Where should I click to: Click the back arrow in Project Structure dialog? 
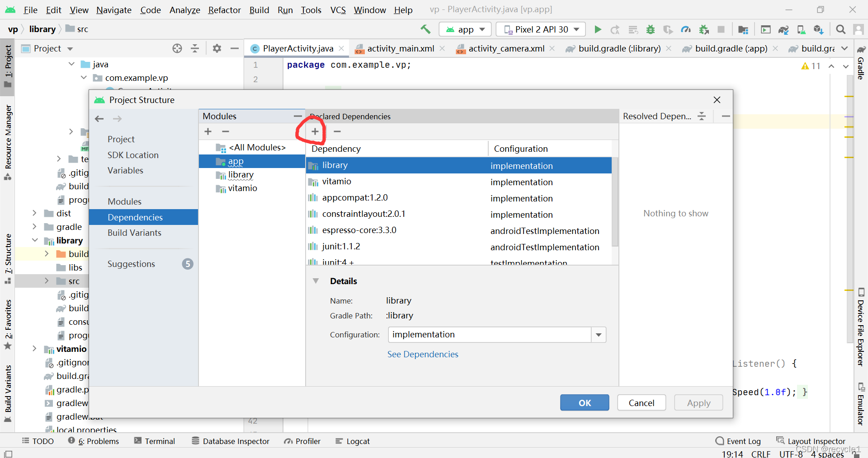[x=99, y=119]
